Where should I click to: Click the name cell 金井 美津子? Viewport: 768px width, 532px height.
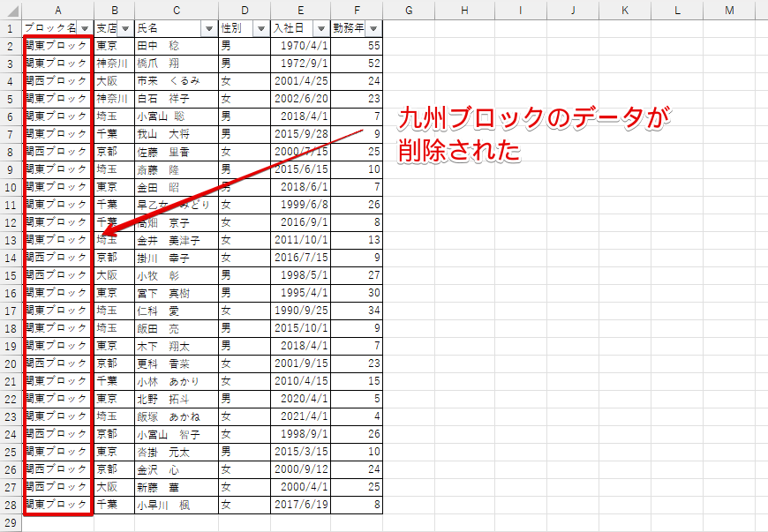[177, 240]
